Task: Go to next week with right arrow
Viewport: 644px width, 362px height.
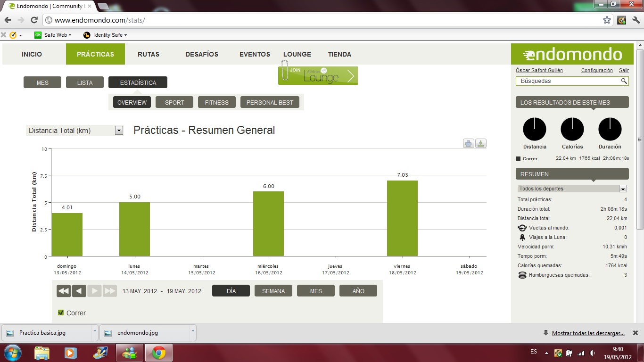Action: [94, 291]
